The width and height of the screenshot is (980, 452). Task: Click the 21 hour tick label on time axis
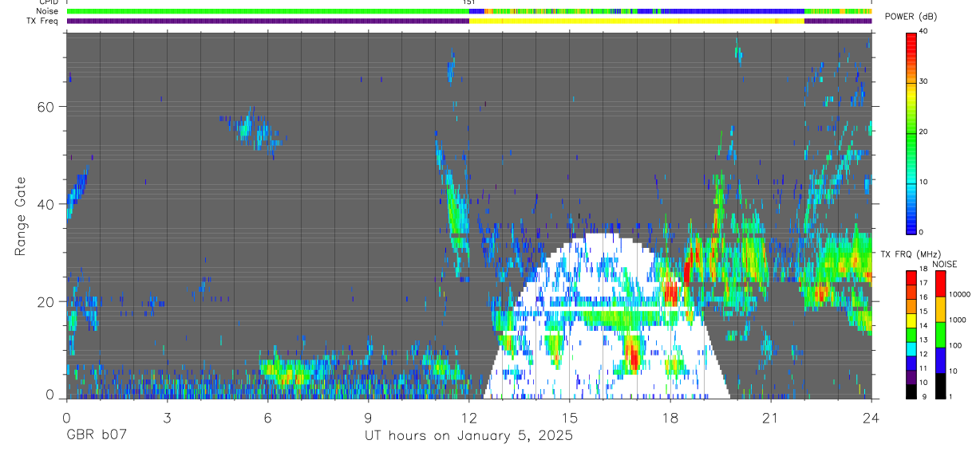[771, 418]
